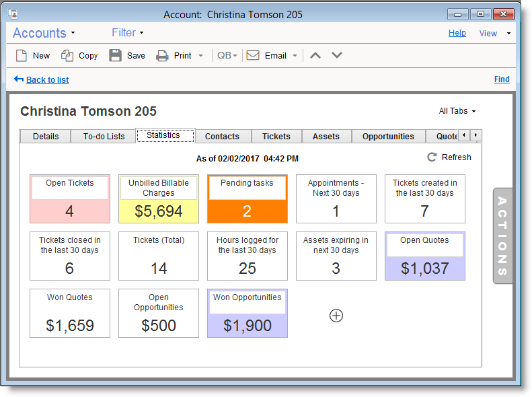Open the Help link
The height and width of the screenshot is (397, 532).
pos(457,33)
